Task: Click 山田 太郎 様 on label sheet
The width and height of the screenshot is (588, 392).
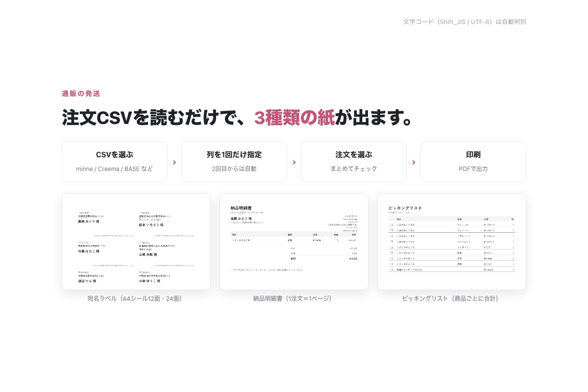Action: [148, 255]
